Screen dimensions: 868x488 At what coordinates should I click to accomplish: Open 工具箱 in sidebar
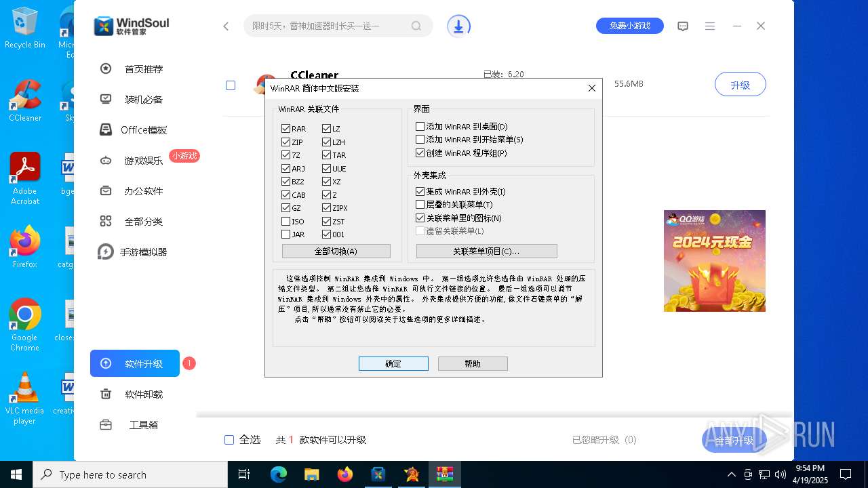[135, 425]
